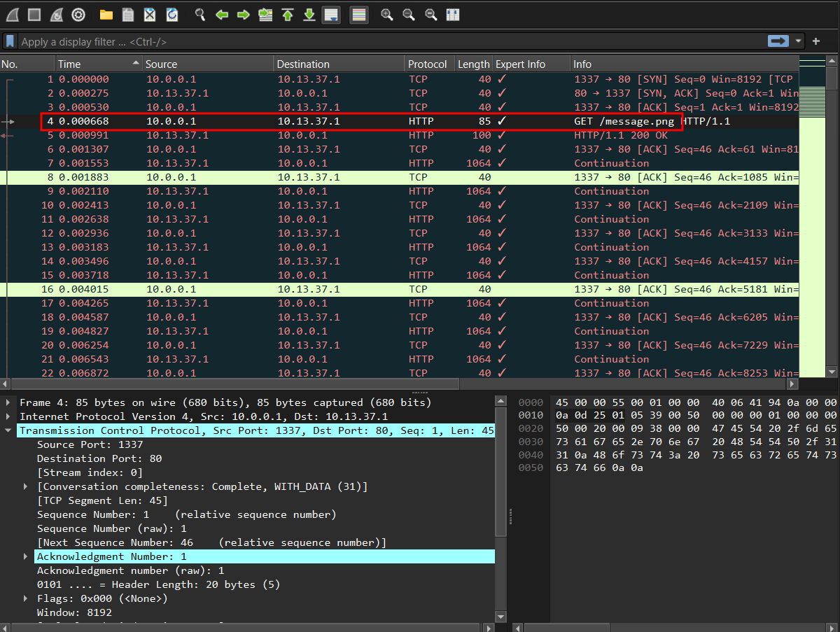Toggle auto-scroll during live capture

click(x=331, y=14)
